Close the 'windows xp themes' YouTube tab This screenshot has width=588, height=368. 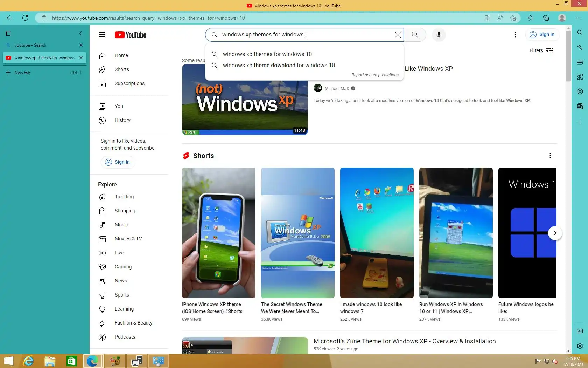(81, 58)
